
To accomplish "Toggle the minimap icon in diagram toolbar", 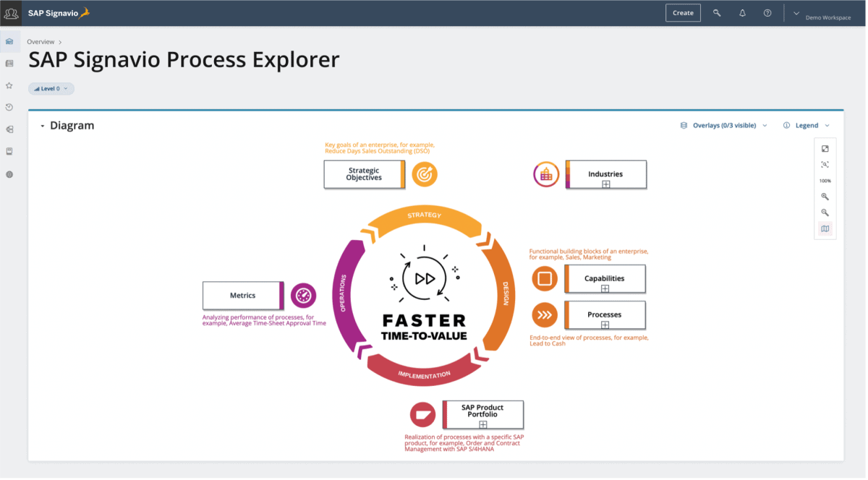I will coord(825,228).
